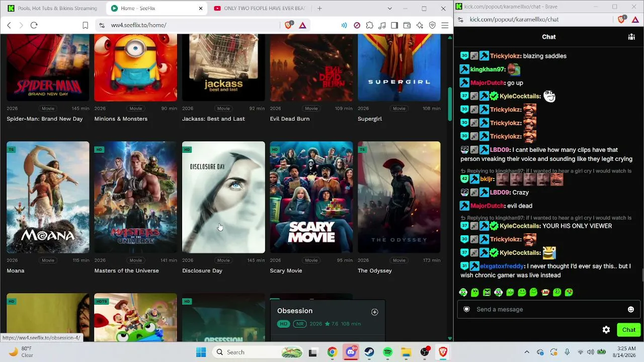
Task: Open the tab search chevron dropdown
Action: pos(389,8)
